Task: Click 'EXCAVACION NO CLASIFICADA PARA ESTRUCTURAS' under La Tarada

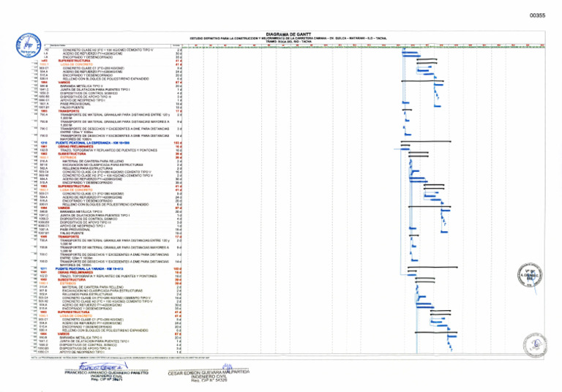Action: (102, 290)
